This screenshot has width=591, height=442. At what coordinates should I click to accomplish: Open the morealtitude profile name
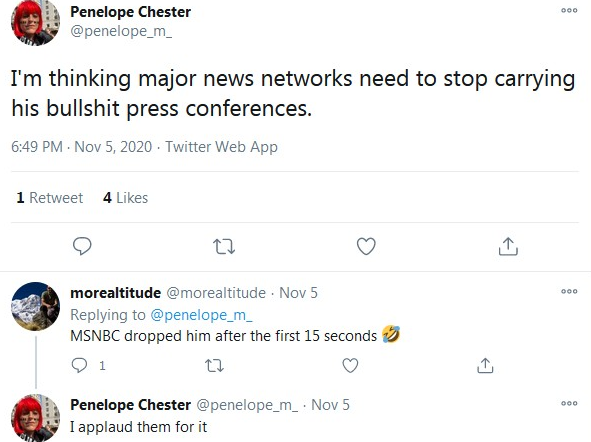116,293
